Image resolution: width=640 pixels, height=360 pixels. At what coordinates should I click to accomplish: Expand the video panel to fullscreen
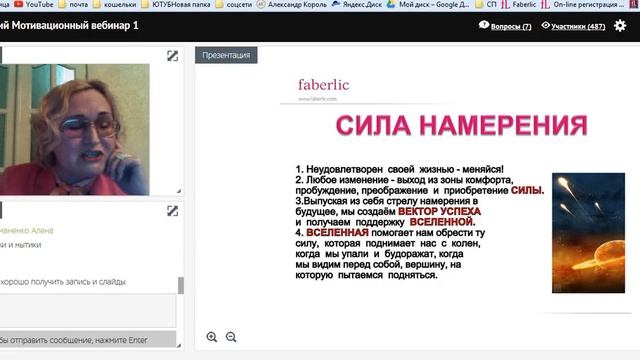coord(173,56)
